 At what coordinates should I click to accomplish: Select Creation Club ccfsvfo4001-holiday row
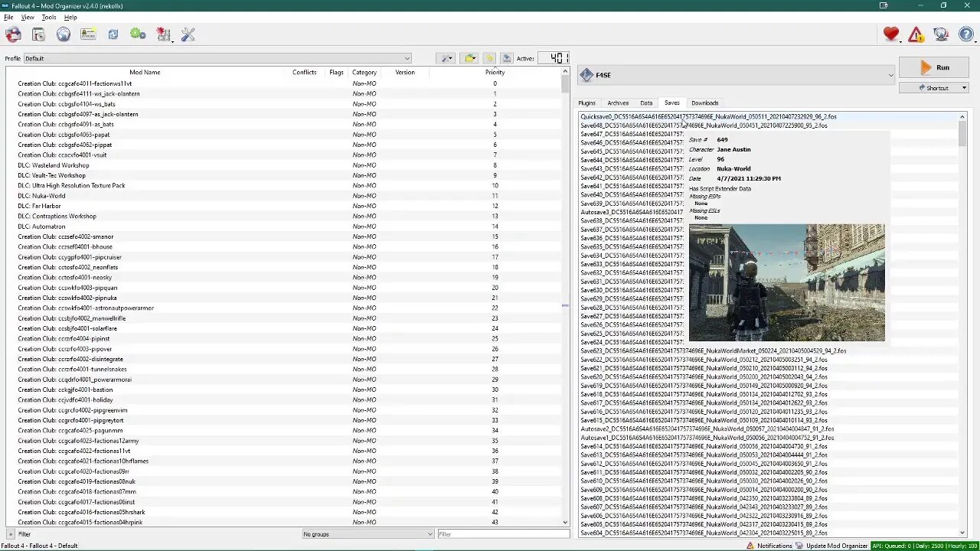click(283, 399)
